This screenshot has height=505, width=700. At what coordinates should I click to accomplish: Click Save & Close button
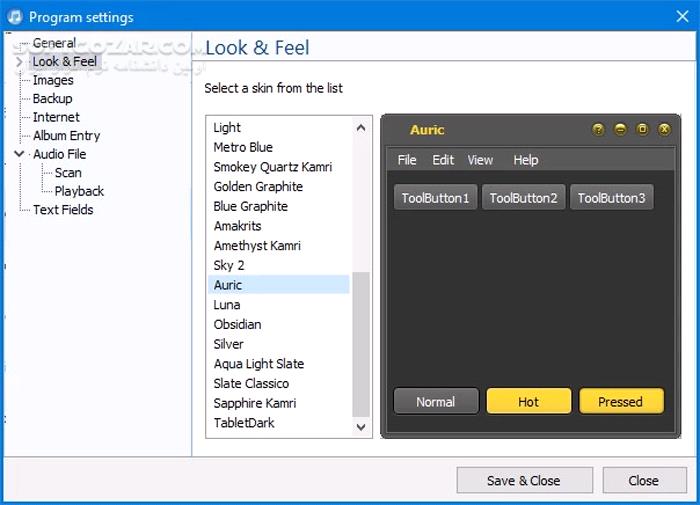coord(523,480)
